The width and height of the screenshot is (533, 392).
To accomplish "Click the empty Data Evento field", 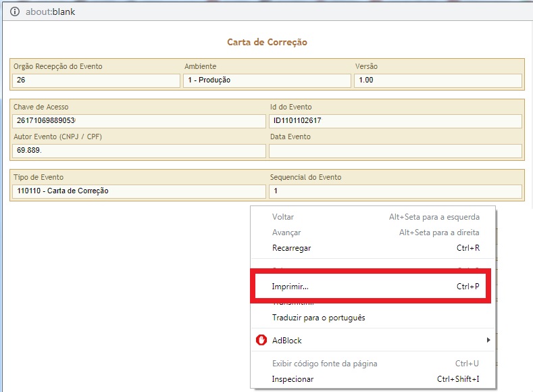I will (x=395, y=151).
